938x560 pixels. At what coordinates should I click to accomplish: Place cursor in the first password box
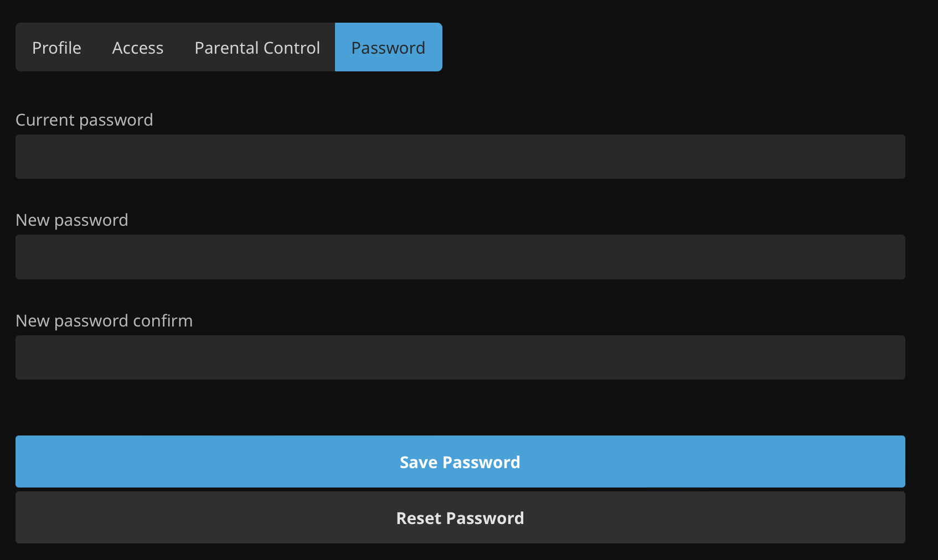pos(460,157)
